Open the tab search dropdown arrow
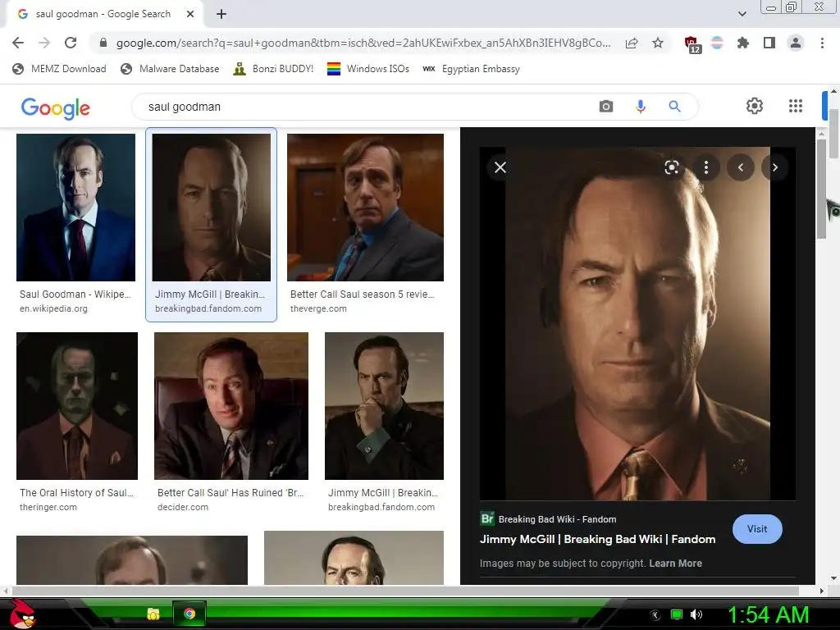The height and width of the screenshot is (630, 840). click(x=742, y=14)
